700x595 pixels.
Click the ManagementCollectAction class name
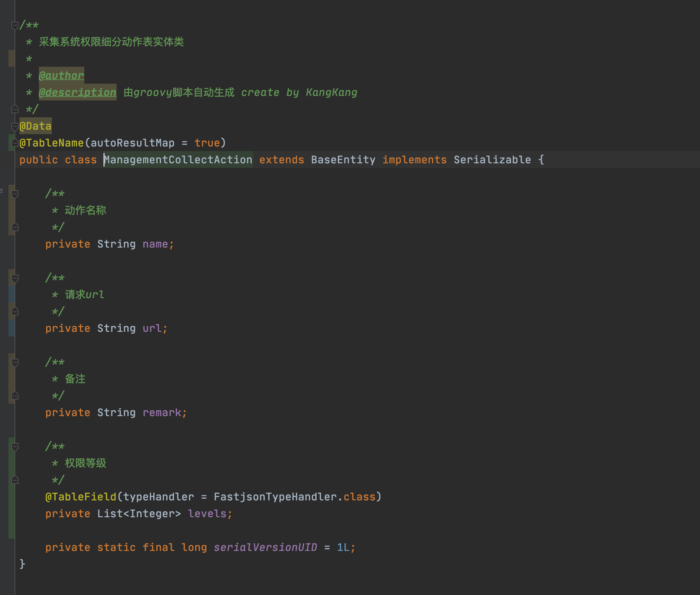coord(178,159)
